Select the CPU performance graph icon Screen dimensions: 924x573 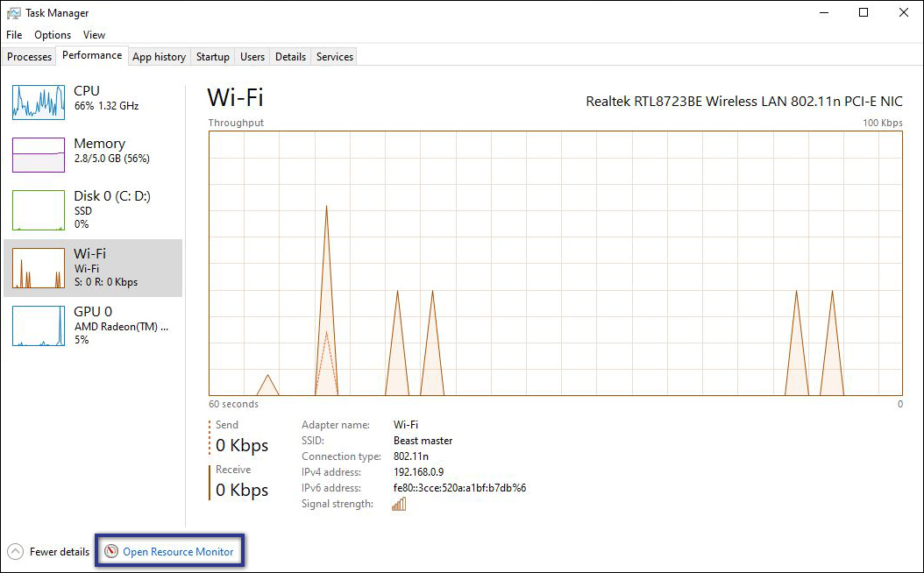(38, 103)
